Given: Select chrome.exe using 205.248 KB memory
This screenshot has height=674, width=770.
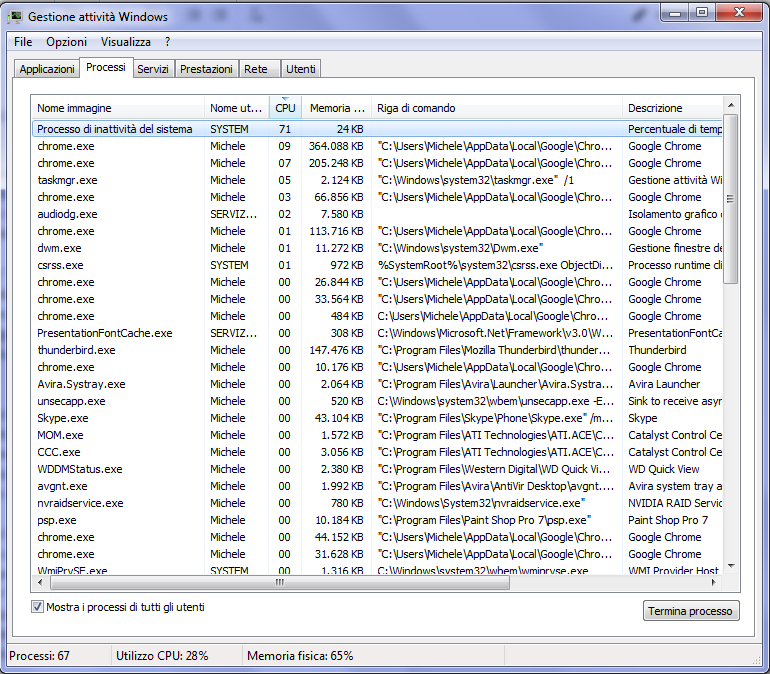Looking at the screenshot, I should click(377, 163).
